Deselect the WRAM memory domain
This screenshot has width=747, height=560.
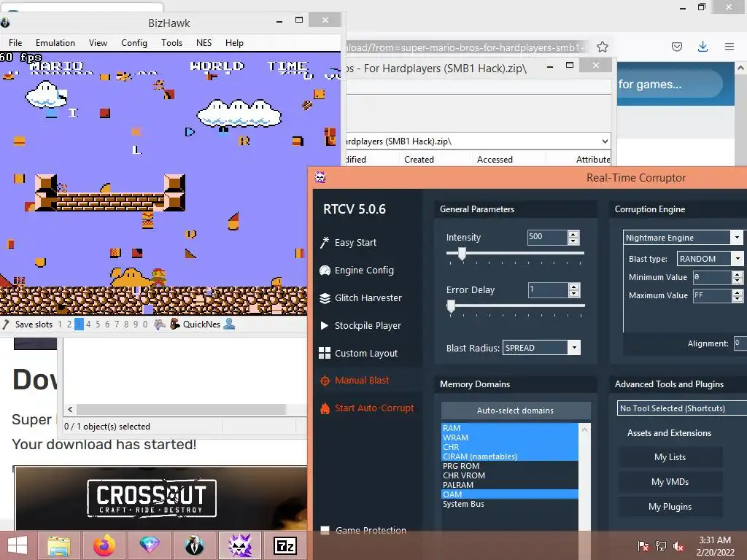pos(510,437)
